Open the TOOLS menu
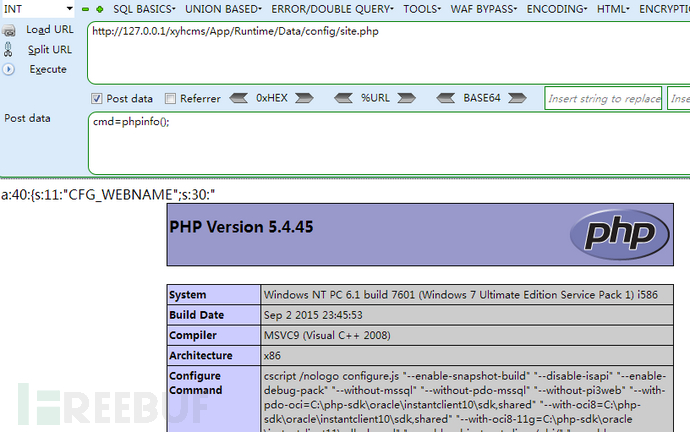Viewport: 690px width, 432px height. coord(422,9)
